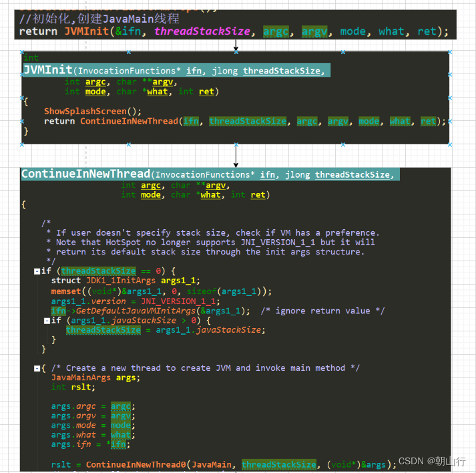Select the &ifn argument in the return JVMInit call
The width and height of the screenshot is (476, 473).
[128, 31]
